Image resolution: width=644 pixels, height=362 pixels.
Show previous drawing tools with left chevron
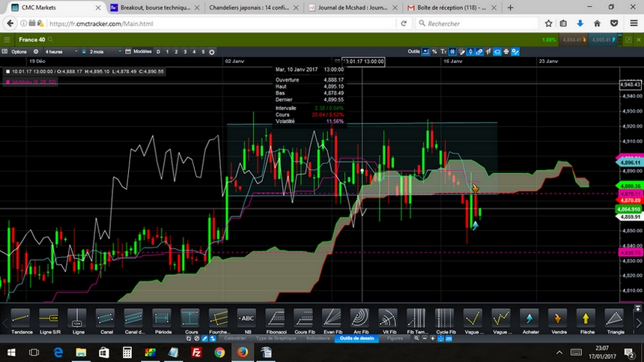[x=4, y=323]
